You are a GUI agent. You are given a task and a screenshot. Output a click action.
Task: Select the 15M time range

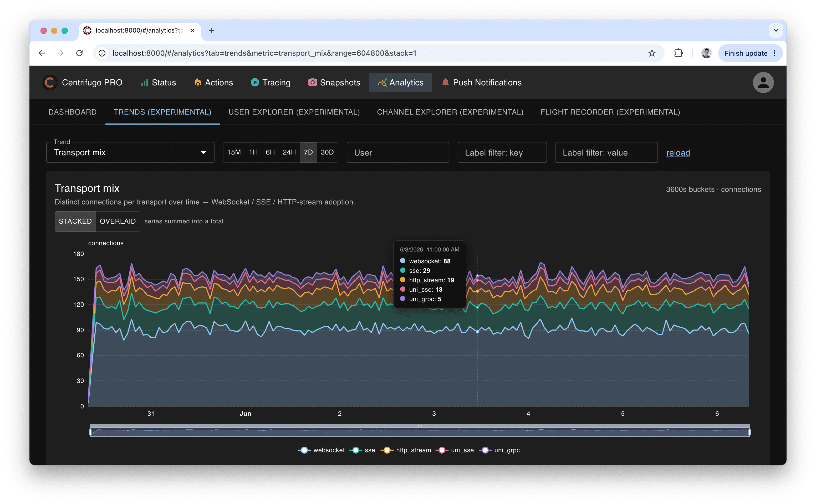[234, 152]
